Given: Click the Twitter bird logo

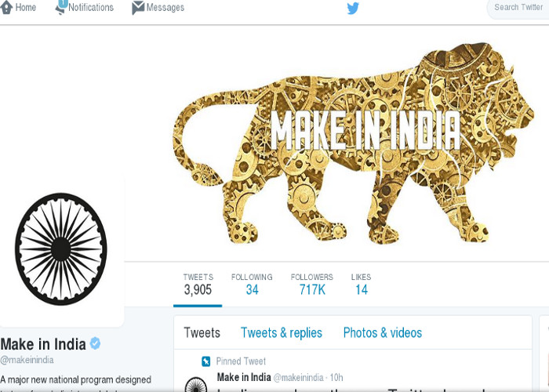Looking at the screenshot, I should coord(353,8).
